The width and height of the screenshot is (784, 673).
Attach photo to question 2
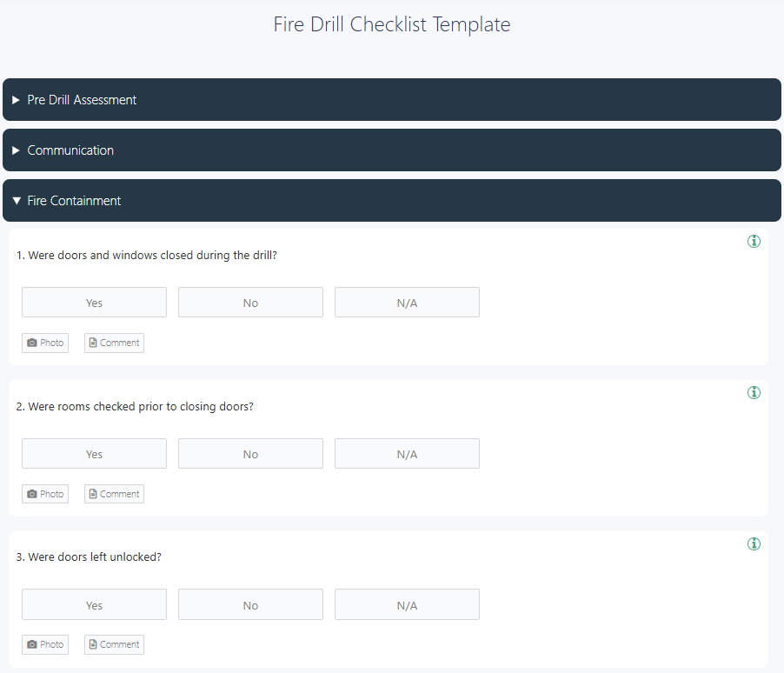click(x=45, y=494)
